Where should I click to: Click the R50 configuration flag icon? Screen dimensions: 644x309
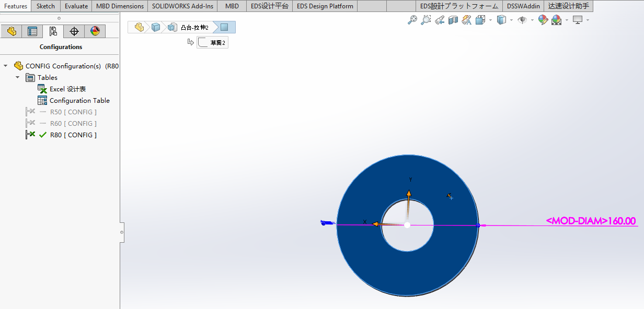30,112
